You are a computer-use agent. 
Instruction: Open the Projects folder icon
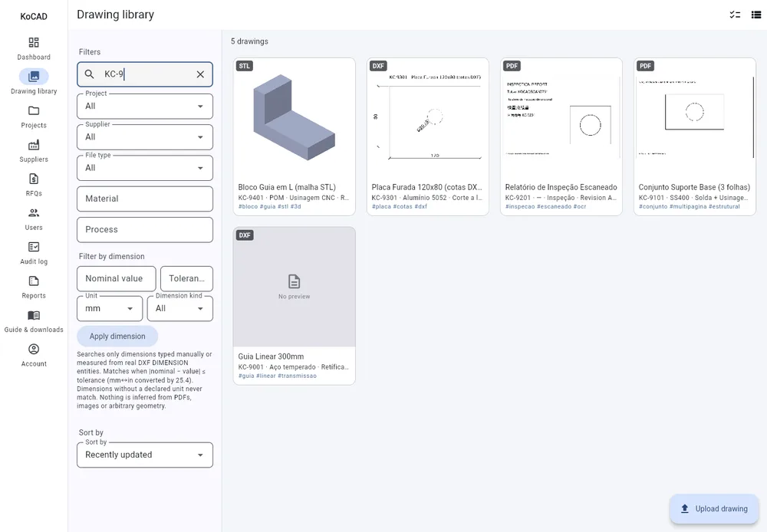click(34, 110)
